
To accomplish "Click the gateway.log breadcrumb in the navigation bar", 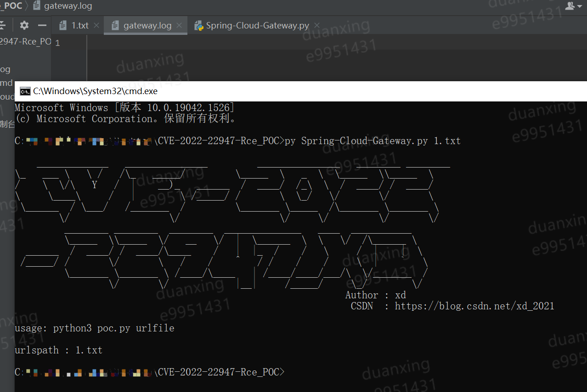I will [62, 6].
